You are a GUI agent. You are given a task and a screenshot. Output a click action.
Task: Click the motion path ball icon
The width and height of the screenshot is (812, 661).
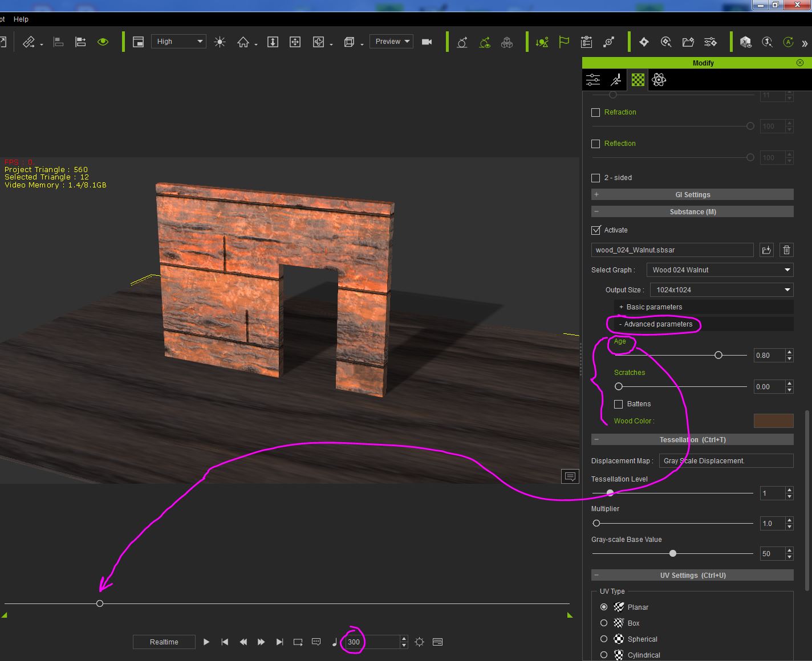point(462,42)
